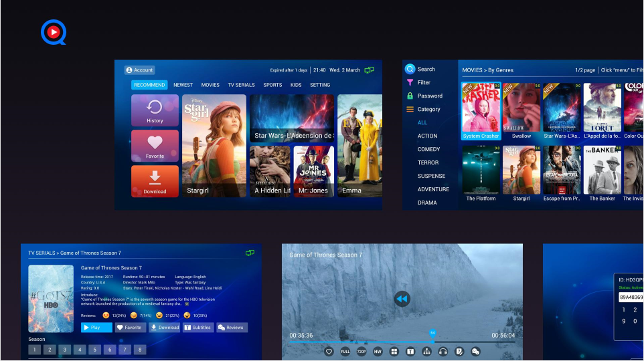The height and width of the screenshot is (361, 644).
Task: Open the Emma poster
Action: pos(359,146)
